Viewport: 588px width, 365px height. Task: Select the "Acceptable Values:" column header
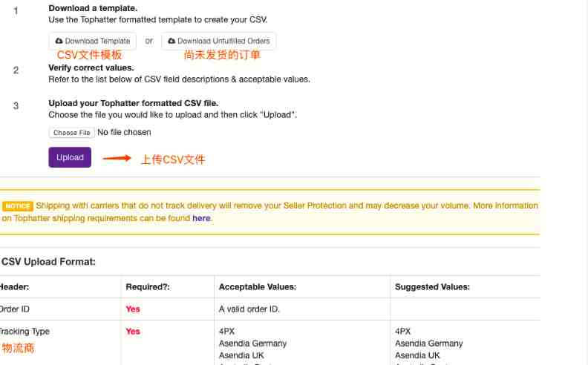point(258,287)
